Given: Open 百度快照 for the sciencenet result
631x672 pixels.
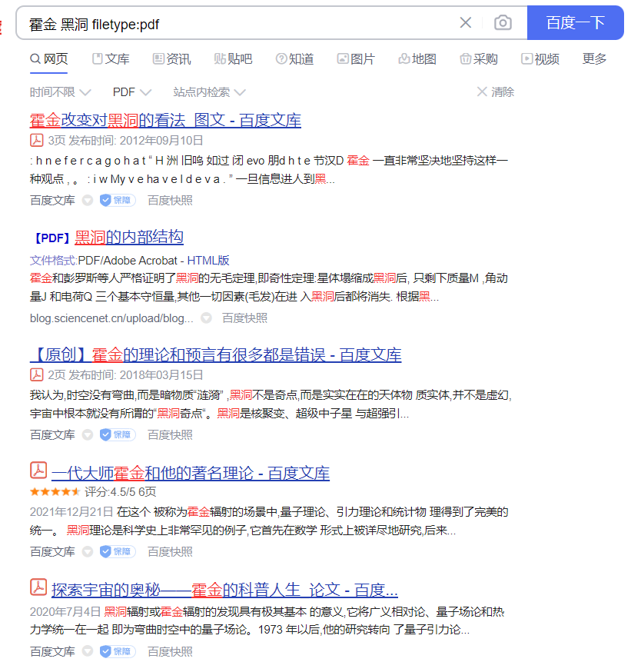Looking at the screenshot, I should point(244,318).
